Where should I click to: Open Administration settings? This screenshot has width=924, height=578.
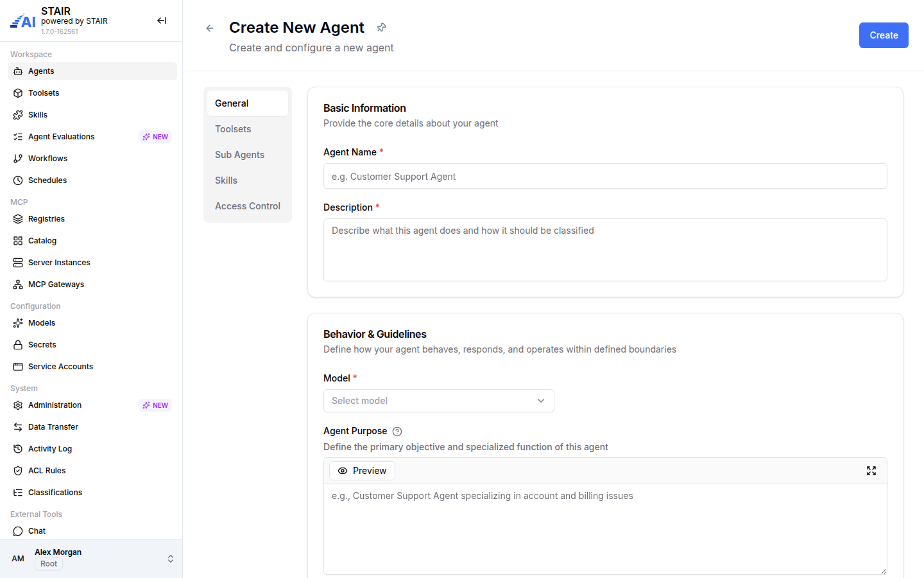pyautogui.click(x=92, y=405)
